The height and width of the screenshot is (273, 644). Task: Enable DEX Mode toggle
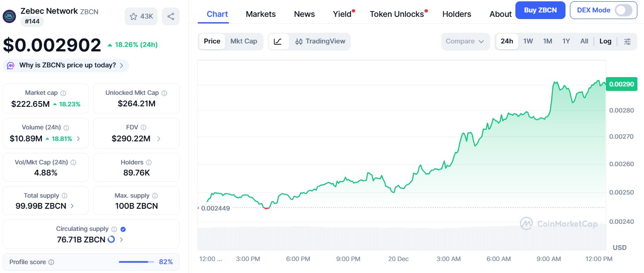click(623, 10)
